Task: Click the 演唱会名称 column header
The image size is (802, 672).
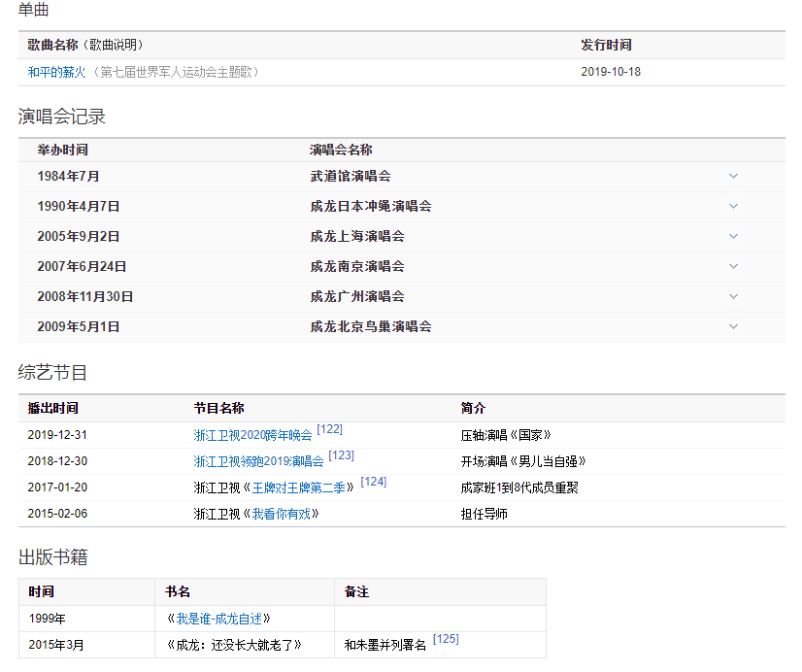Action: [x=341, y=150]
